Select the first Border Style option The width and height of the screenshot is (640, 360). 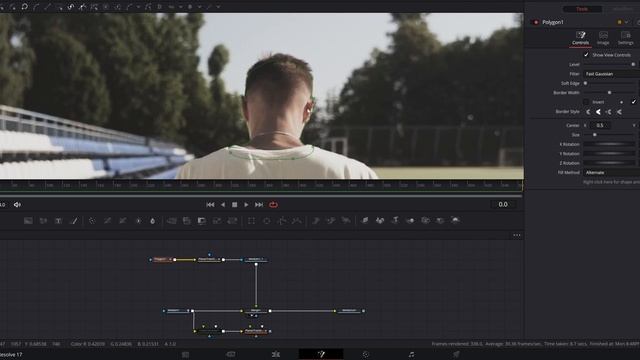(x=588, y=112)
